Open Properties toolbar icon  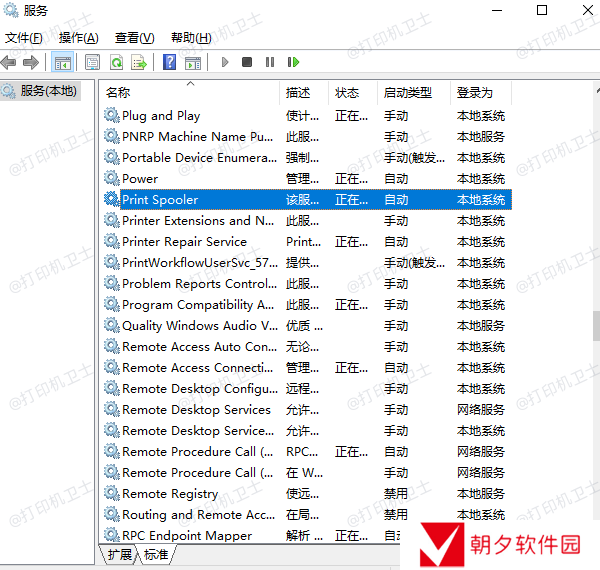[x=92, y=62]
